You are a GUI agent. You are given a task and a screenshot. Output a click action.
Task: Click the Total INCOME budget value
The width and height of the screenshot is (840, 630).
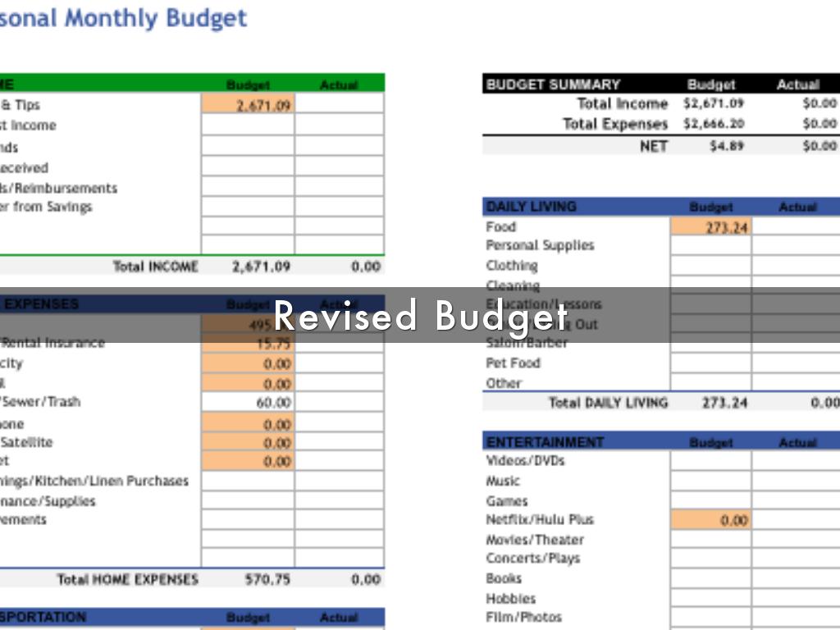point(261,267)
